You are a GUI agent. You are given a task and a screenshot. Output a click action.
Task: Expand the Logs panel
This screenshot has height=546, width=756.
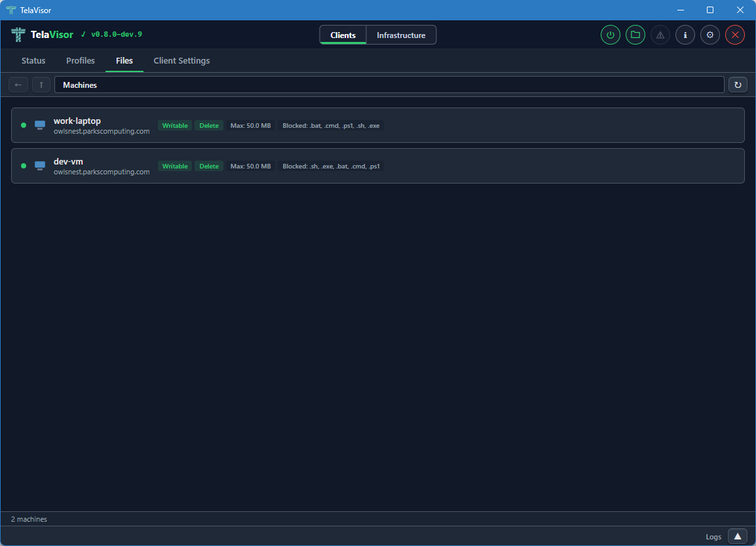coord(737,536)
